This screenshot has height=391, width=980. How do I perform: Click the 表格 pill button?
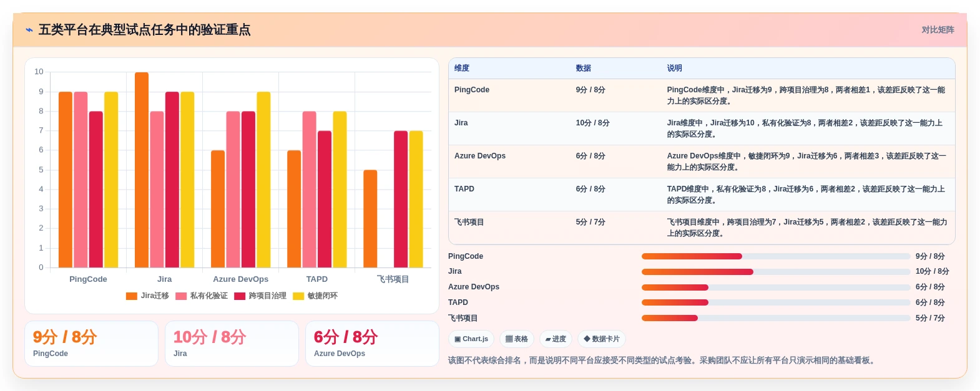click(517, 339)
